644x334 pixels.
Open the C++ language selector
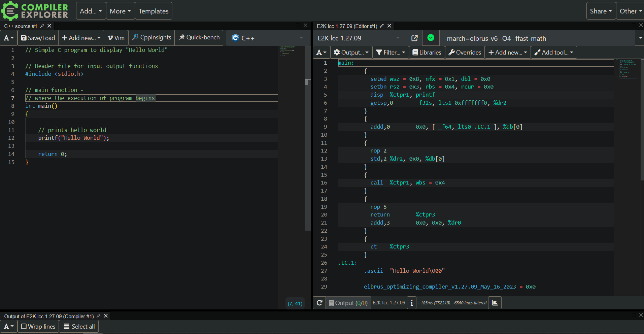[x=268, y=38]
